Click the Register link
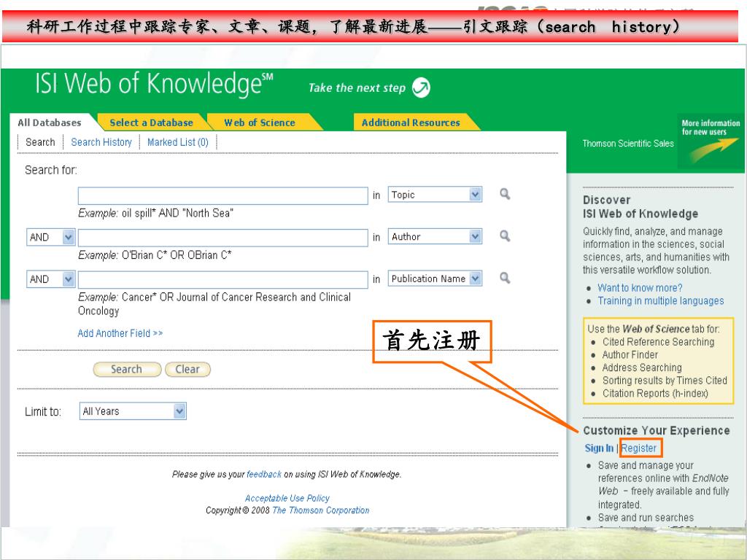 [x=639, y=448]
